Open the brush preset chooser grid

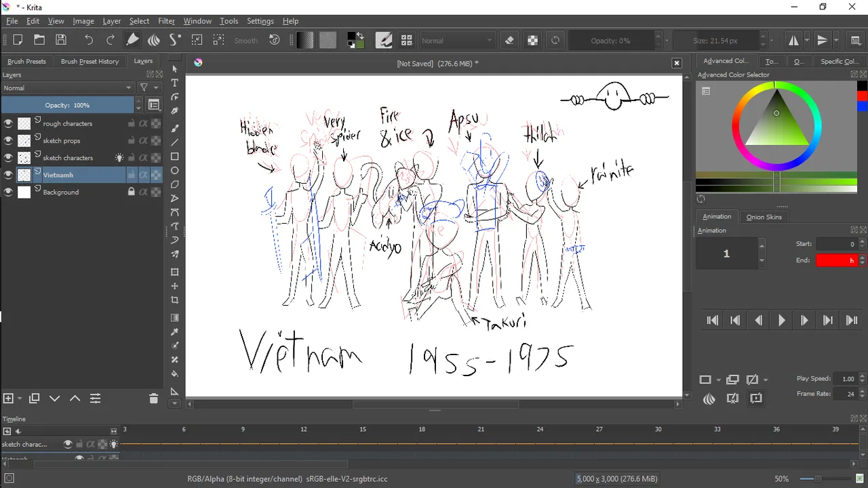click(406, 40)
